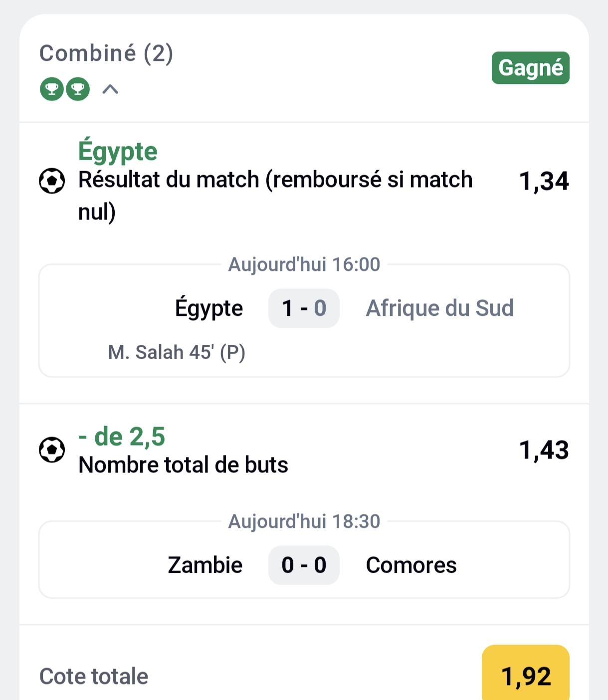Click the soccer ball icon beside - de 2,5
The image size is (608, 700).
coord(52,450)
